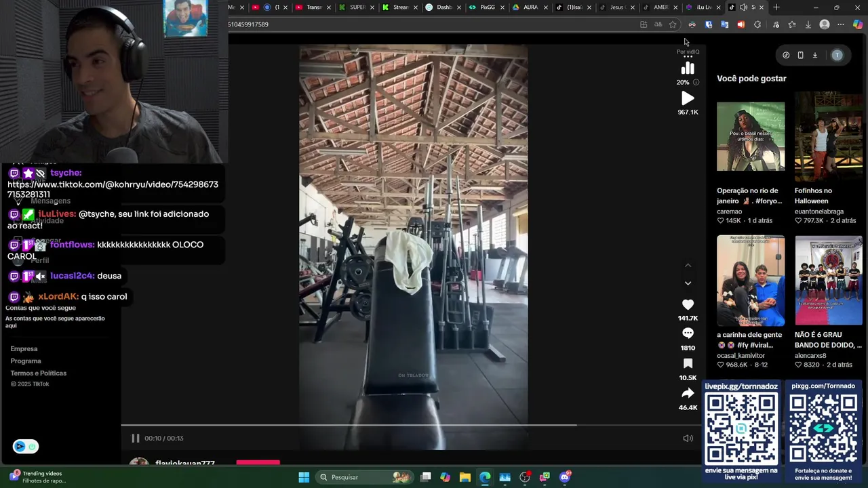Open comments with the 1810 comment icon
The width and height of the screenshot is (868, 488).
688,333
